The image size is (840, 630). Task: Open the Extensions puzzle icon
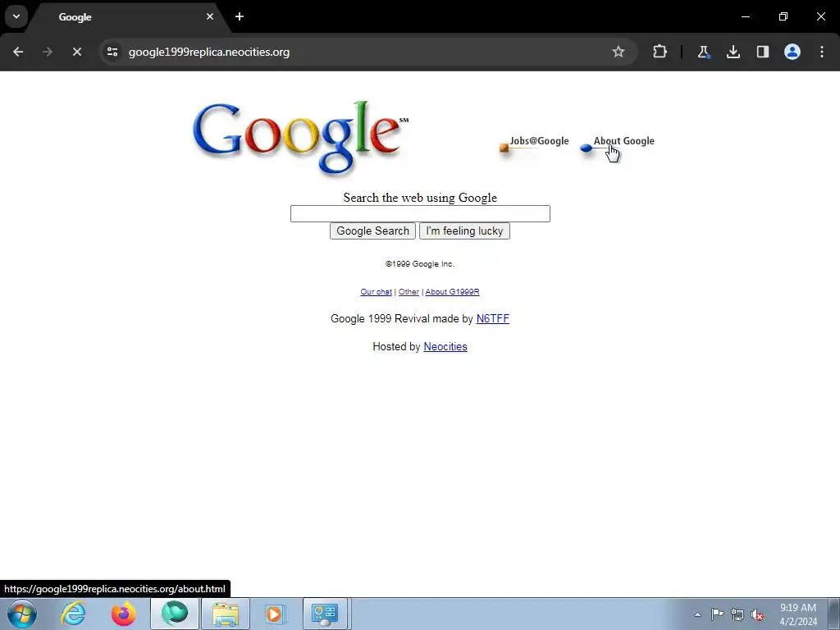tap(660, 52)
